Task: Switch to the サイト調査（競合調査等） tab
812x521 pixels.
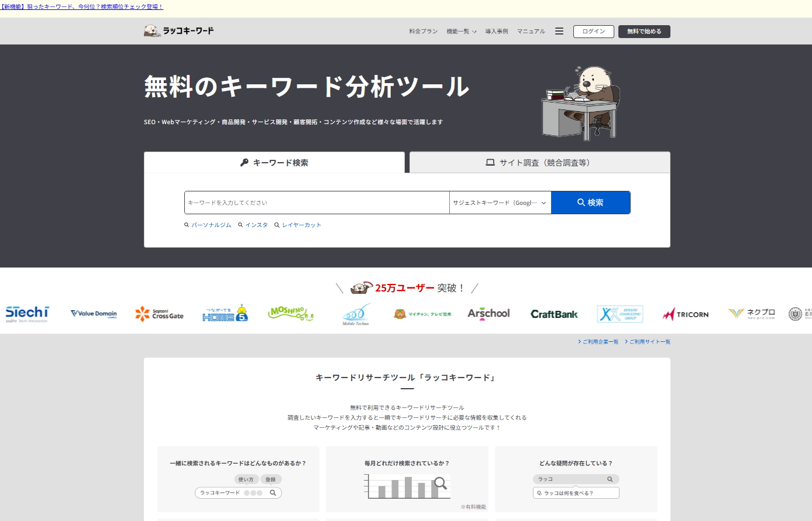Action: pyautogui.click(x=540, y=163)
